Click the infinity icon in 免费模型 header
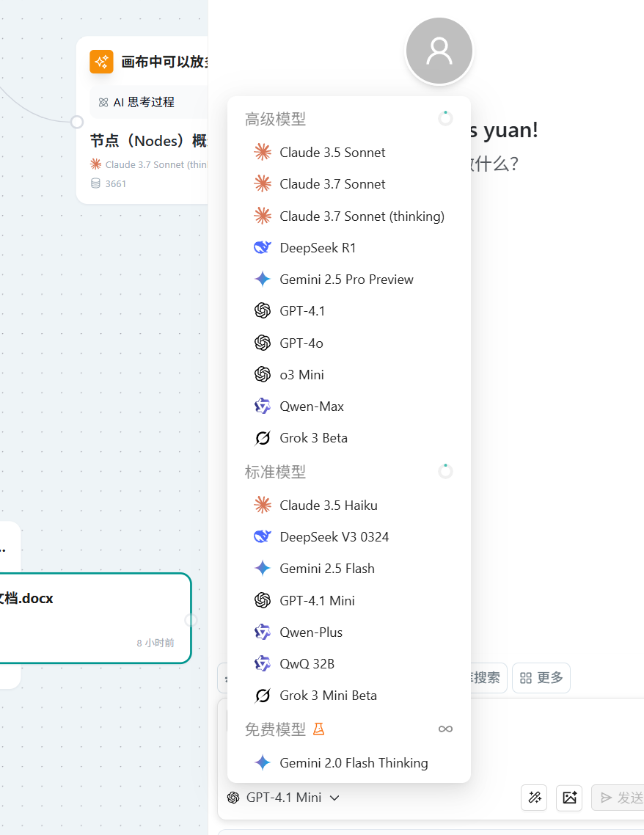The image size is (644, 835). [445, 729]
